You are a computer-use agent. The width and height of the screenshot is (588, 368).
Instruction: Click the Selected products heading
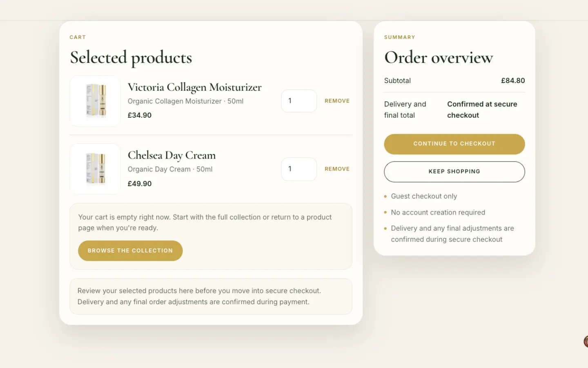(131, 57)
